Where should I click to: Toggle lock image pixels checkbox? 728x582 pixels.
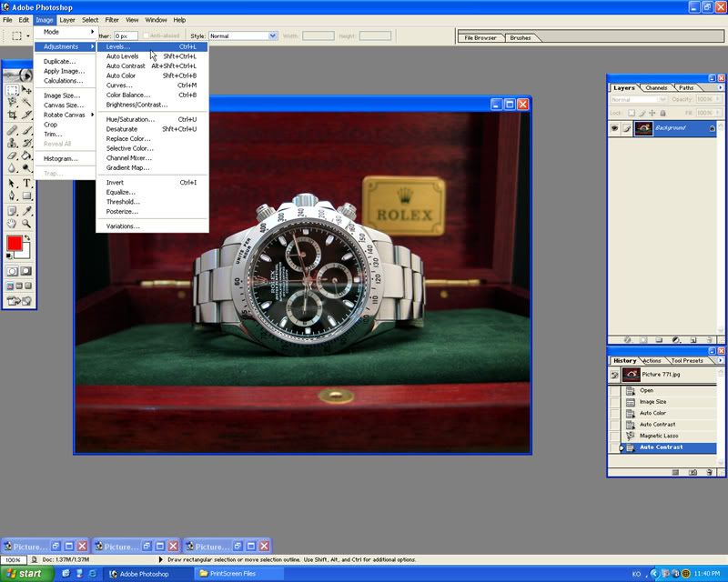[x=642, y=113]
